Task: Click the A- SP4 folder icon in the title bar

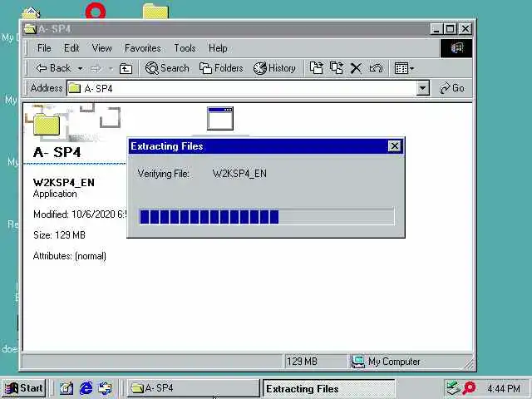Action: point(30,29)
